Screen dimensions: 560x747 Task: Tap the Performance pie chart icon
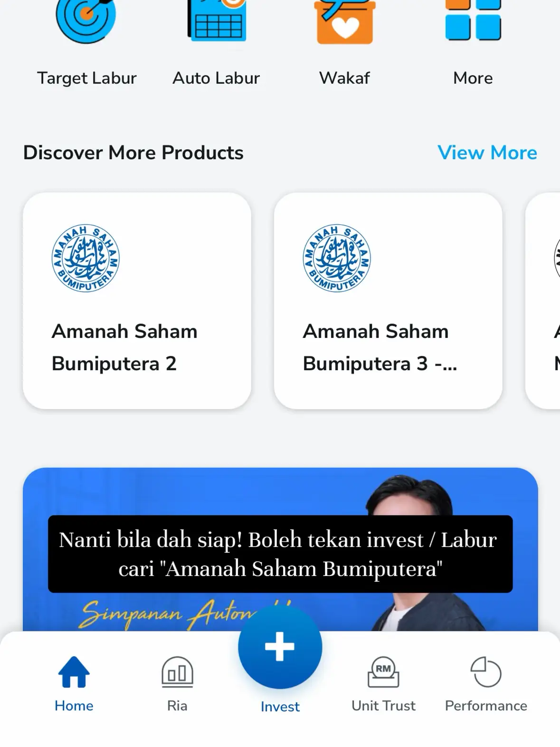486,672
